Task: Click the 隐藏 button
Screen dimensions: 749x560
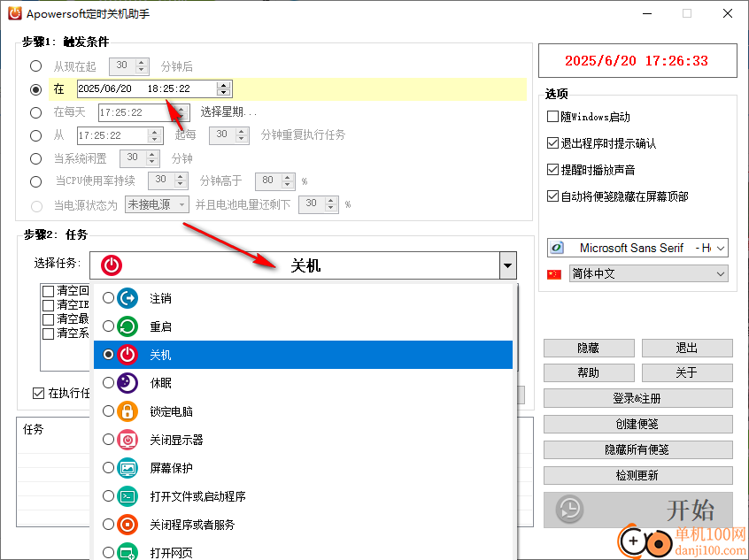Action: pos(589,348)
